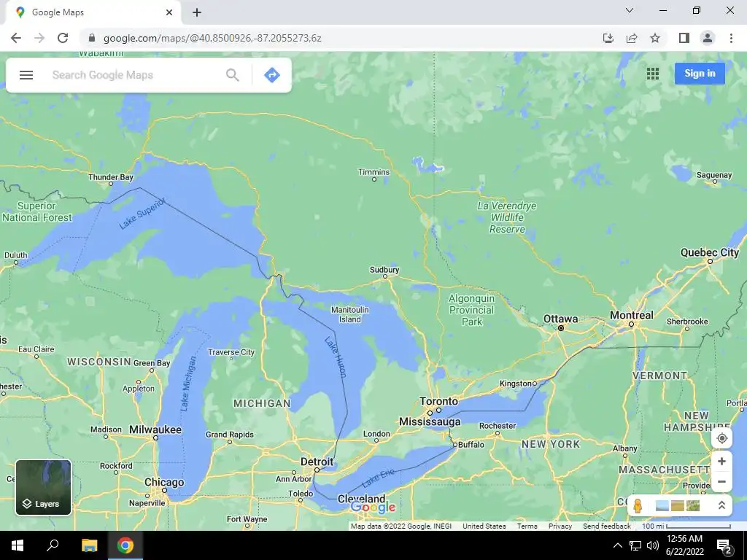747x560 pixels.
Task: Click the Thunder Bay label
Action: 111,176
